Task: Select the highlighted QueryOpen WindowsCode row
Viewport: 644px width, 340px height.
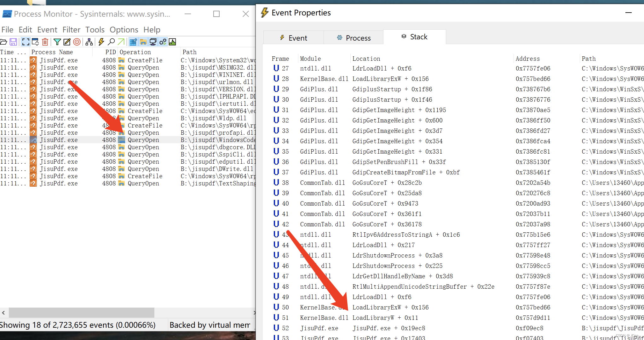Action: pos(128,140)
